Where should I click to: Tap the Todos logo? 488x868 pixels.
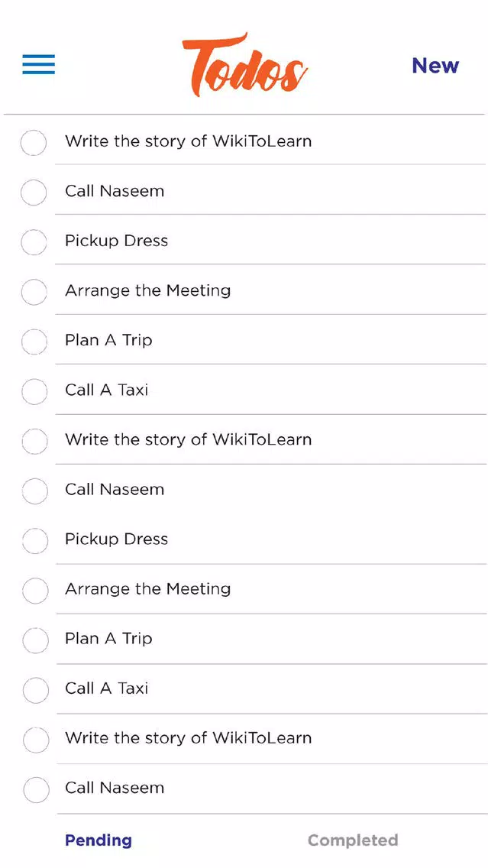(244, 65)
